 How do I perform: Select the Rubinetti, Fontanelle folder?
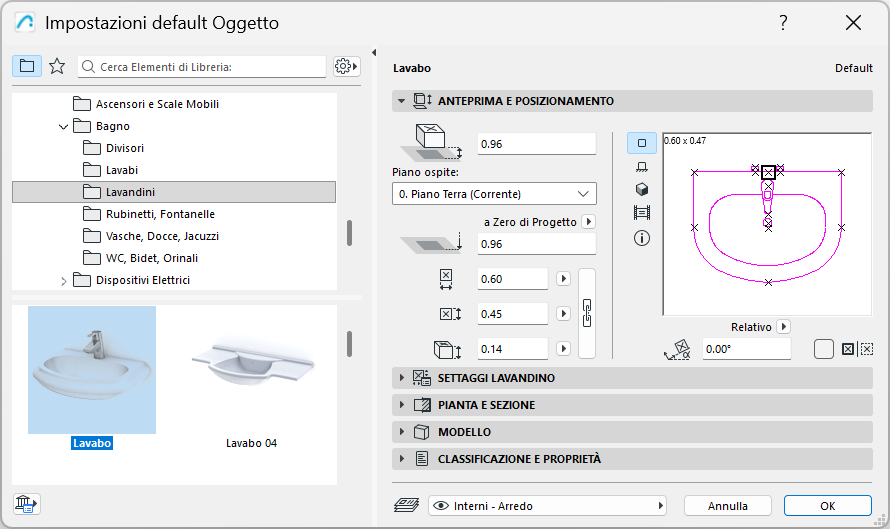[x=160, y=214]
